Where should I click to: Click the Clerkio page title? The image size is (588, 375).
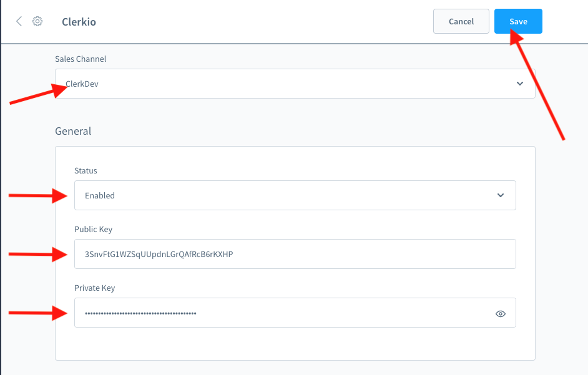[79, 22]
